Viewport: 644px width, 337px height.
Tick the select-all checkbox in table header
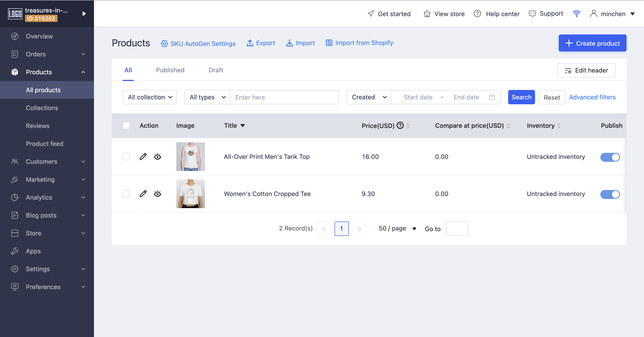tap(126, 126)
